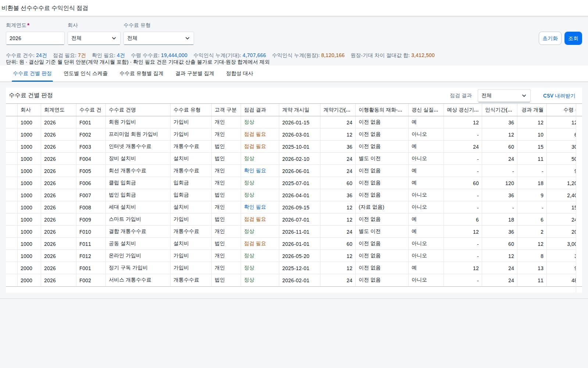Click the 120 recognition period cell
The image size is (588, 368).
coord(499,183)
